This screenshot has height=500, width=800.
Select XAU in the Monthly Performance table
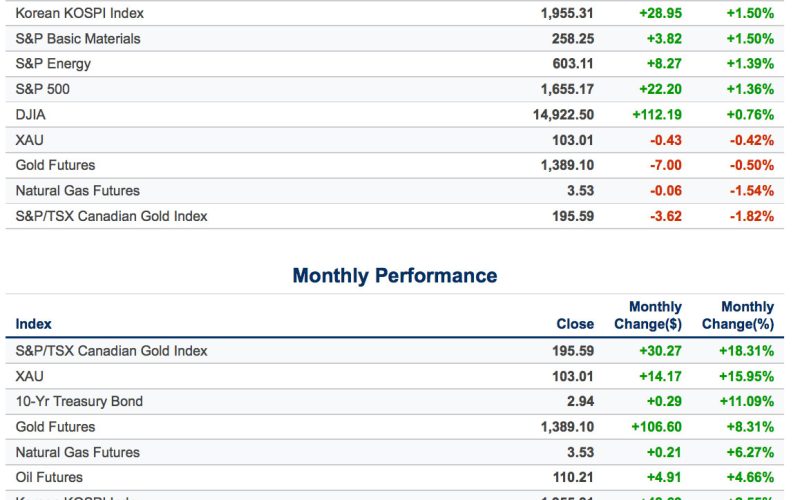[30, 376]
